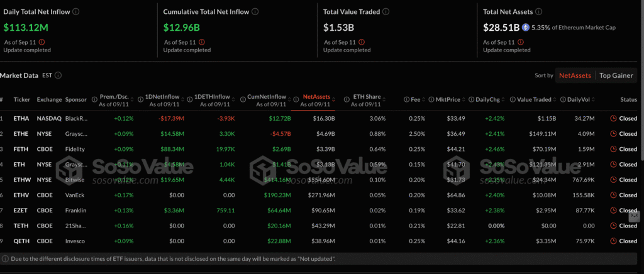Sort table by the CumNetInflow column

[x=264, y=97]
